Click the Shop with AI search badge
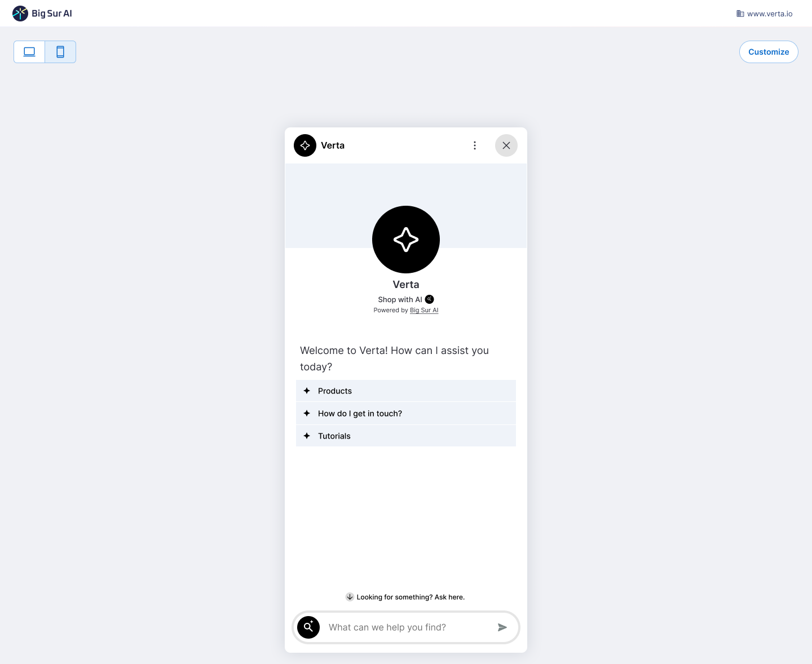This screenshot has width=812, height=664. coord(430,299)
